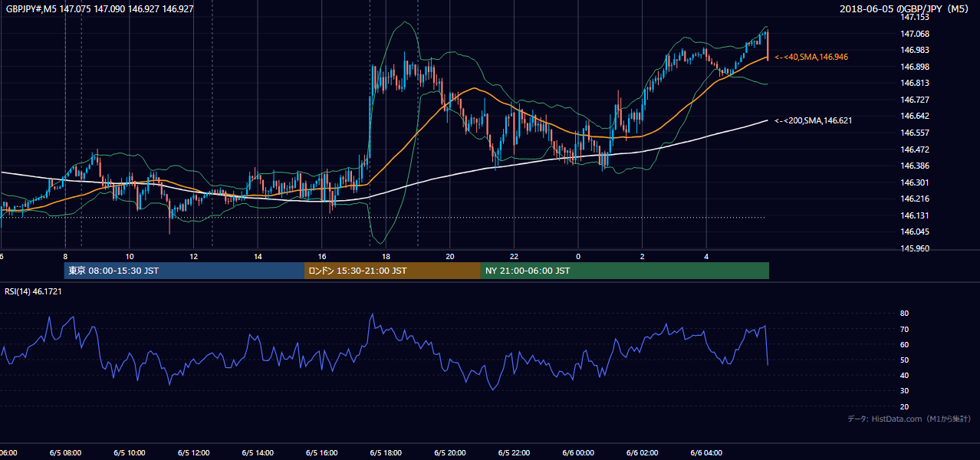Click RSI scale level 30
Image resolution: width=980 pixels, height=460 pixels.
coord(904,391)
